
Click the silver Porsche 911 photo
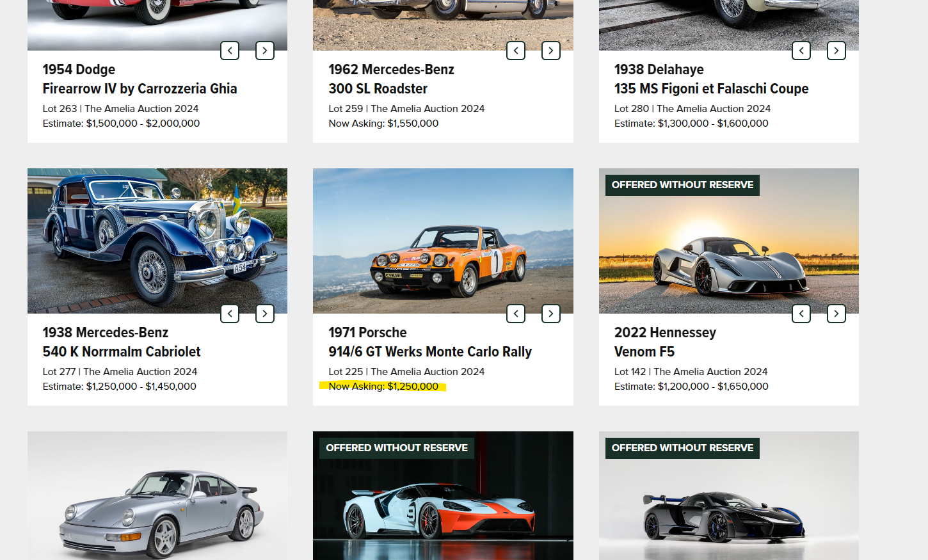pyautogui.click(x=157, y=495)
